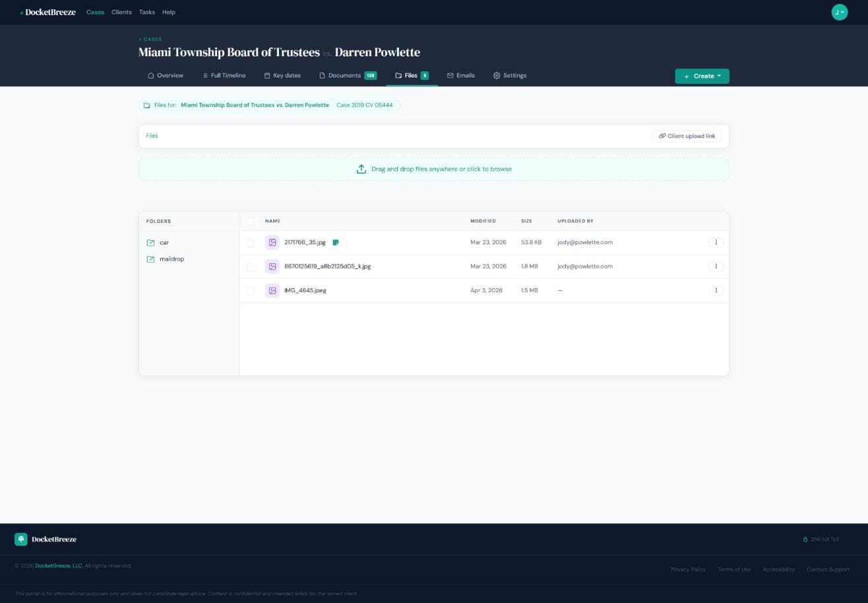Click the upload arrow icon in drop zone
This screenshot has width=868, height=603.
(x=361, y=169)
